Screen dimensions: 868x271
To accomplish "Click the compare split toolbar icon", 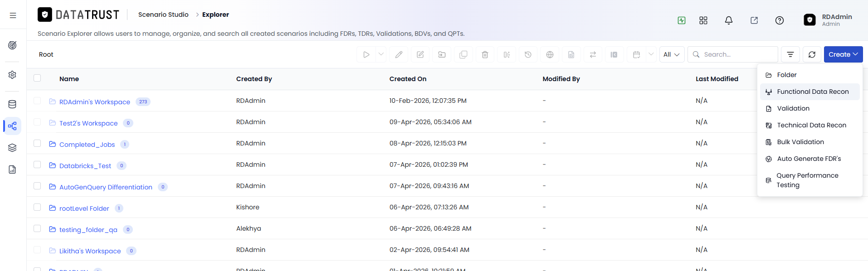I will point(507,54).
